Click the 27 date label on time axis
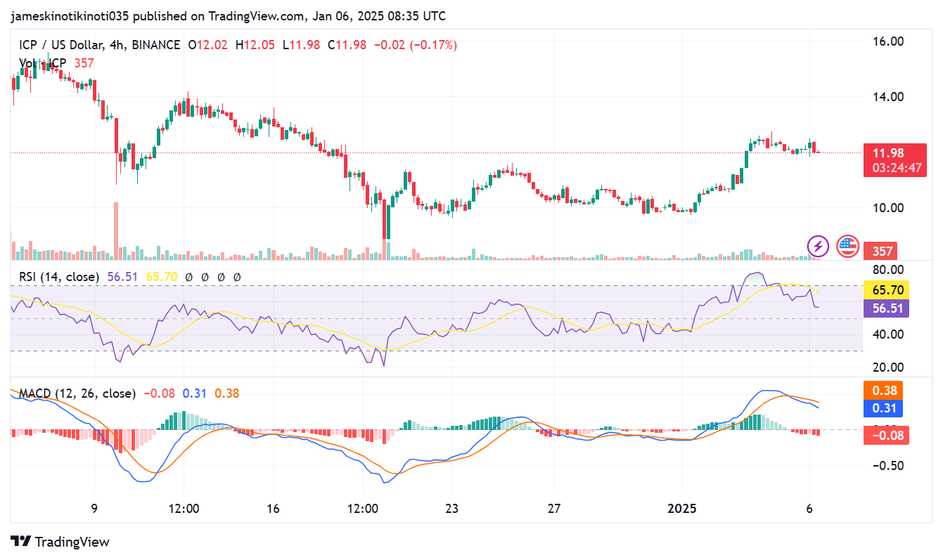Viewport: 943px width, 560px height. pos(554,509)
